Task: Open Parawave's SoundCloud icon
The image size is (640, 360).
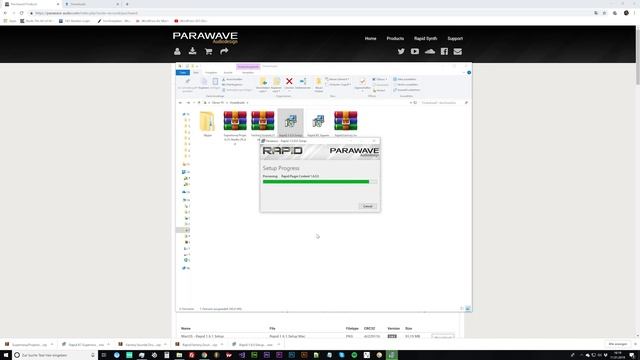Action: [x=430, y=51]
